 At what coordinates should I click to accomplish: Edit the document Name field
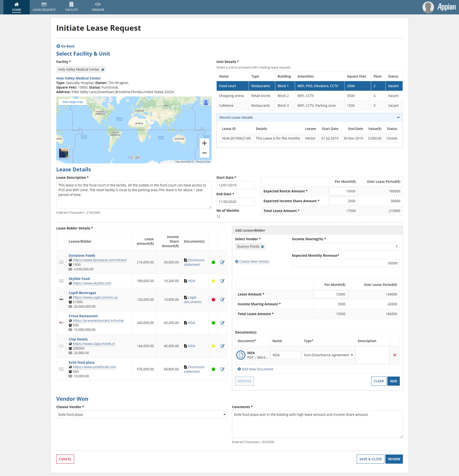click(x=285, y=355)
